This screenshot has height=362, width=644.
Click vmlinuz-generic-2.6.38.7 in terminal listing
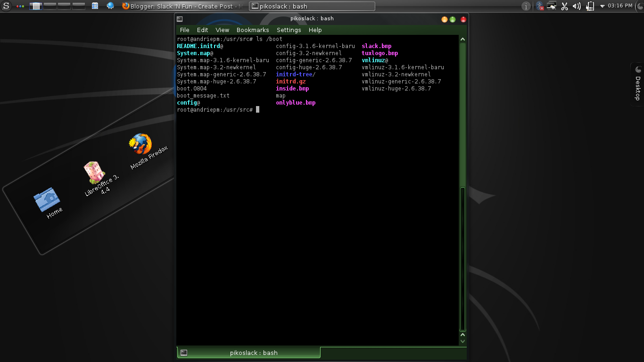[401, 82]
